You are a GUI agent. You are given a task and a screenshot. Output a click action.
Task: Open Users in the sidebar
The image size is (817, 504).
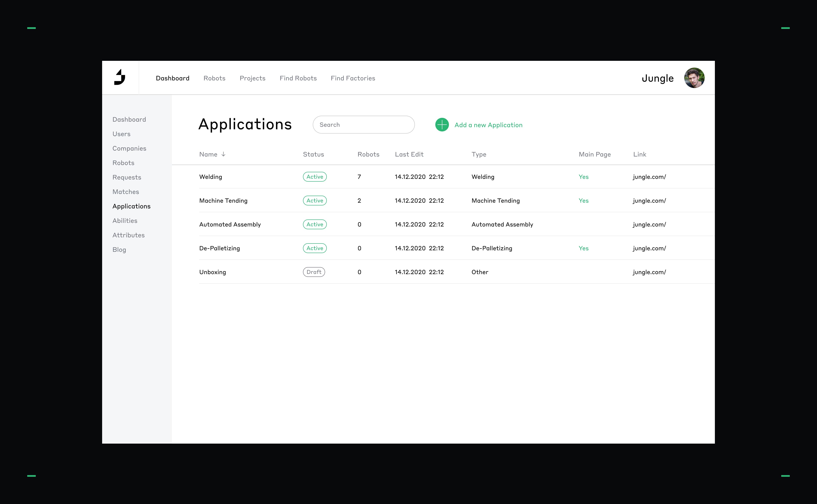[121, 134]
